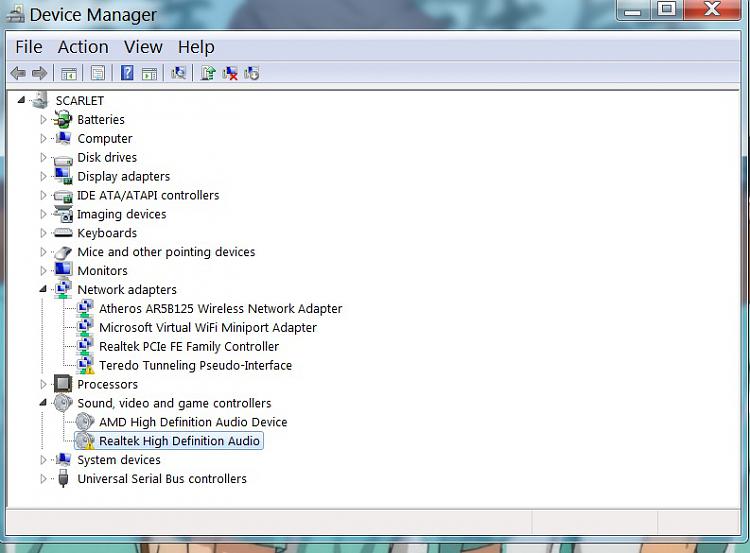Click the IDE ATA/ATAPI controllers icon
The image size is (750, 553).
tap(63, 196)
